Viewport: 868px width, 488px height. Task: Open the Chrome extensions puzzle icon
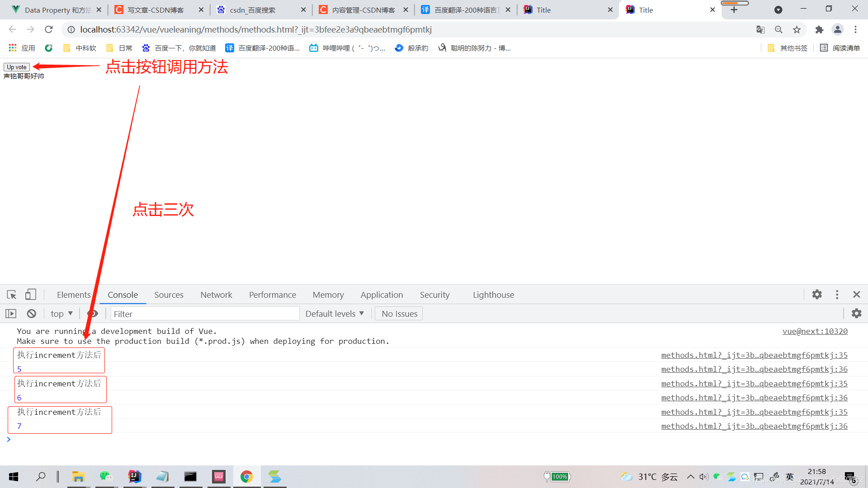819,29
